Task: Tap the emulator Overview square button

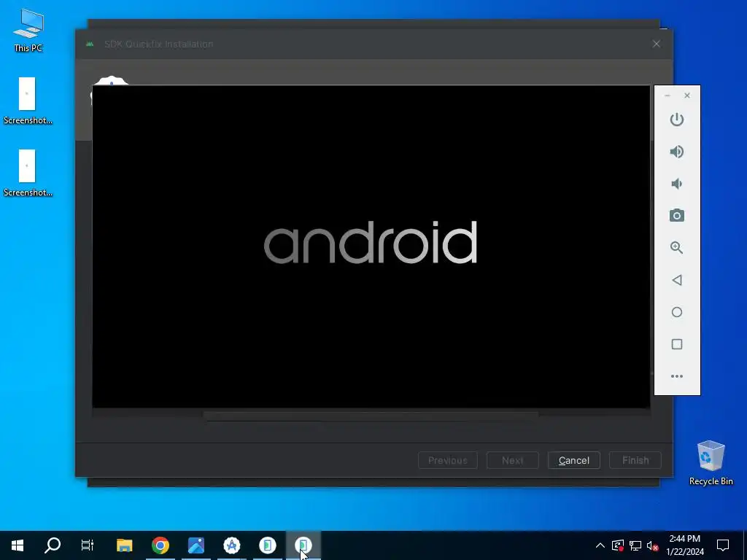Action: point(676,344)
